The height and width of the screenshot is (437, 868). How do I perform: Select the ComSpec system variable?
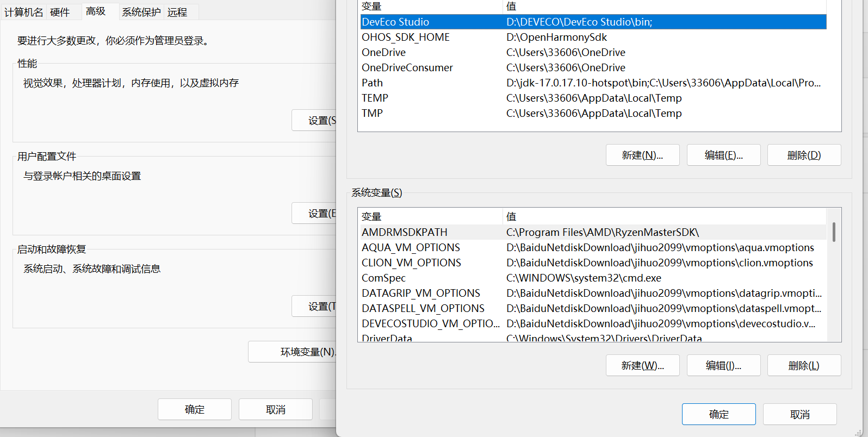[x=593, y=278]
